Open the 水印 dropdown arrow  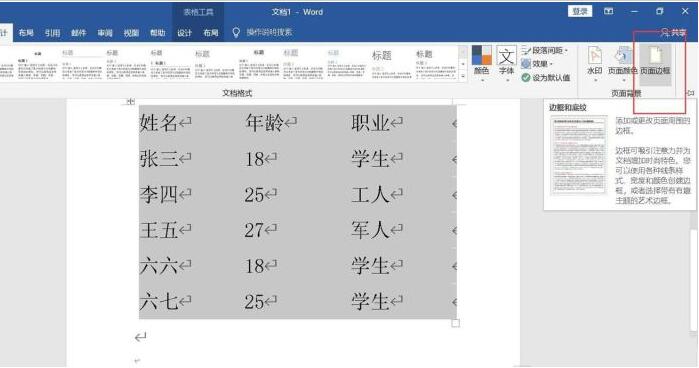click(x=595, y=81)
